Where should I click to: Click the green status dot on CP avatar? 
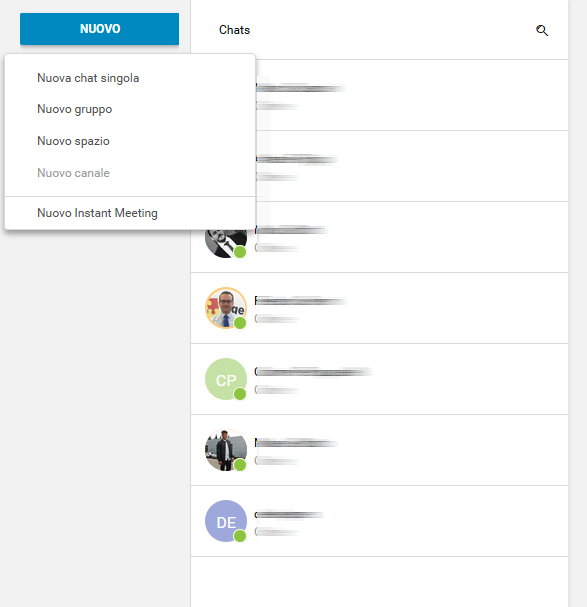coord(240,394)
